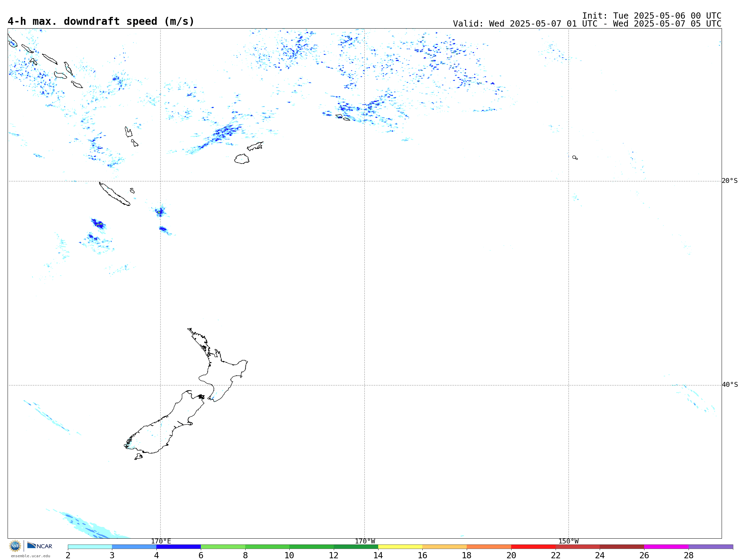The image size is (744, 560).
Task: Click the 20°S latitude label
Action: coord(730,181)
